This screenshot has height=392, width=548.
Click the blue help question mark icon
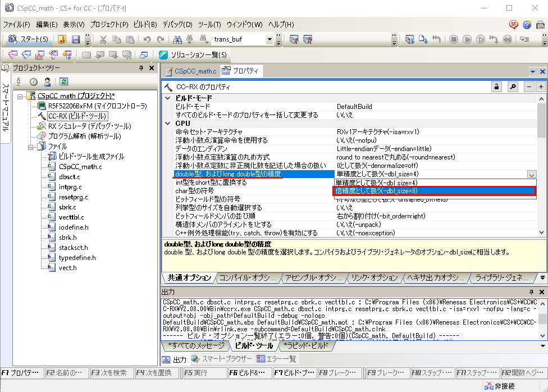(x=527, y=25)
